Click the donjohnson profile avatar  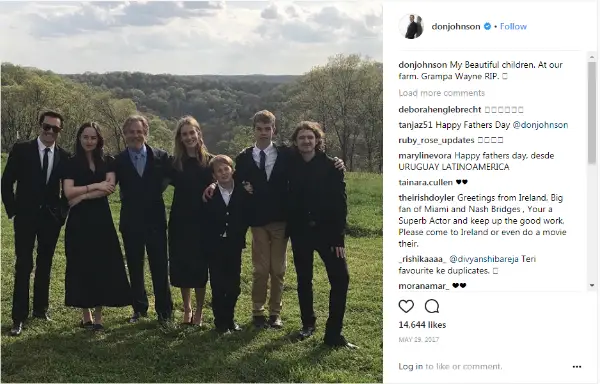point(411,26)
